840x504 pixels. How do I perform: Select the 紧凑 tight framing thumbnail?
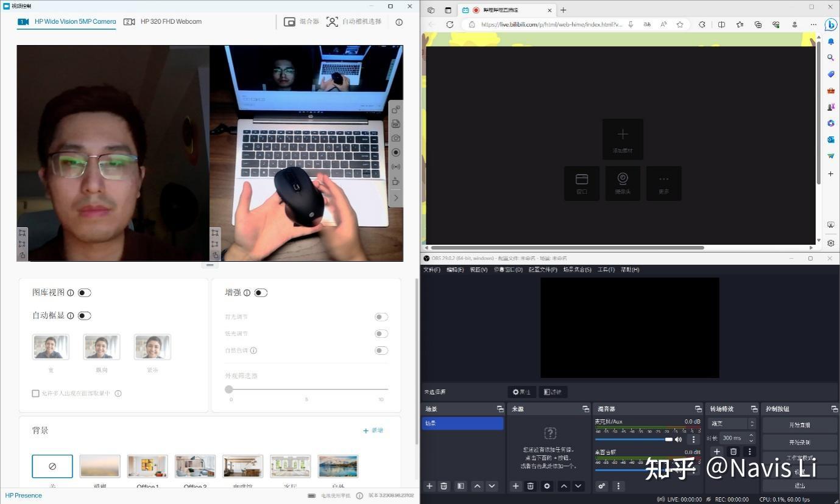coord(152,347)
